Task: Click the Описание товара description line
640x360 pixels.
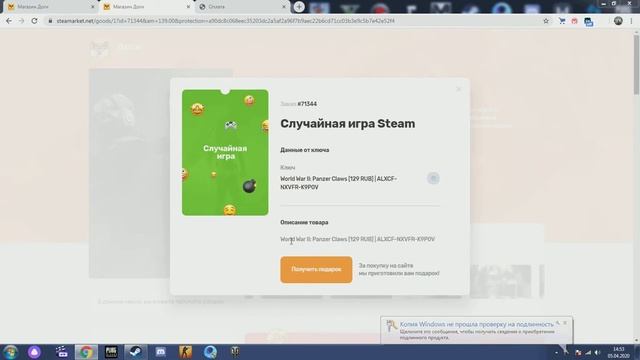Action: tap(357, 239)
